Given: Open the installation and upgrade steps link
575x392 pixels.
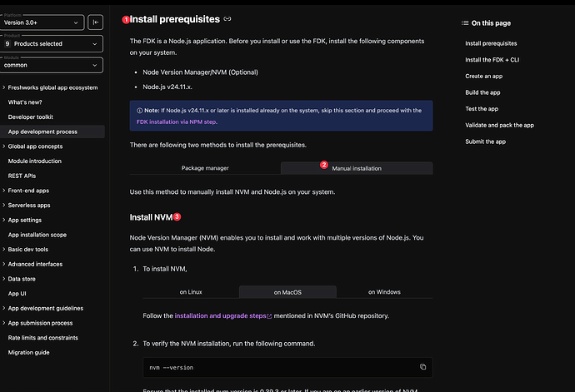Looking at the screenshot, I should (x=220, y=316).
